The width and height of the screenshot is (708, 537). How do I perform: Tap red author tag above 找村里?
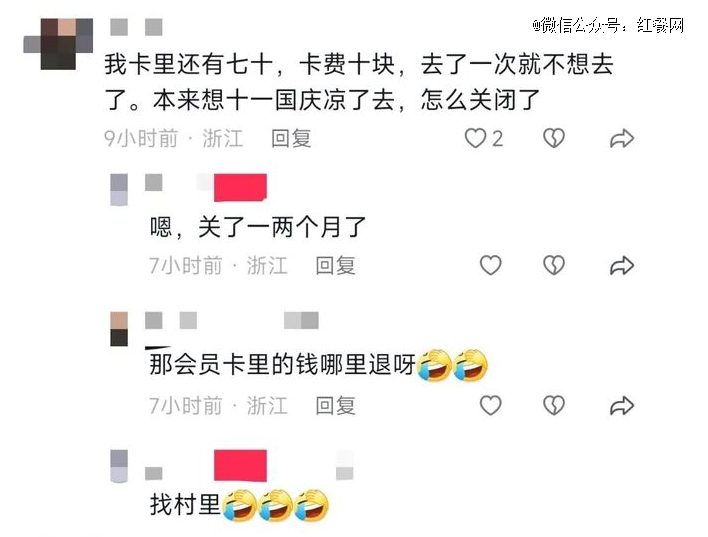(240, 465)
